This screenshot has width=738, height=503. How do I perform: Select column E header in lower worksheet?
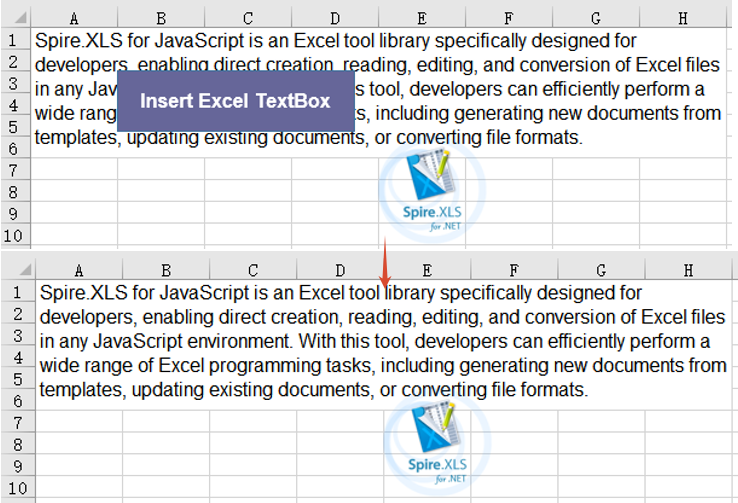(427, 271)
